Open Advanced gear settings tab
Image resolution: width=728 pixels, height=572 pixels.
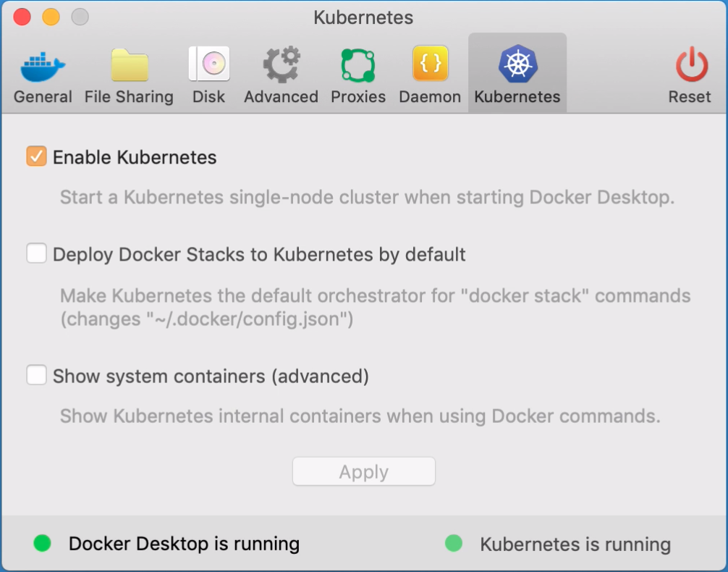[x=281, y=75]
